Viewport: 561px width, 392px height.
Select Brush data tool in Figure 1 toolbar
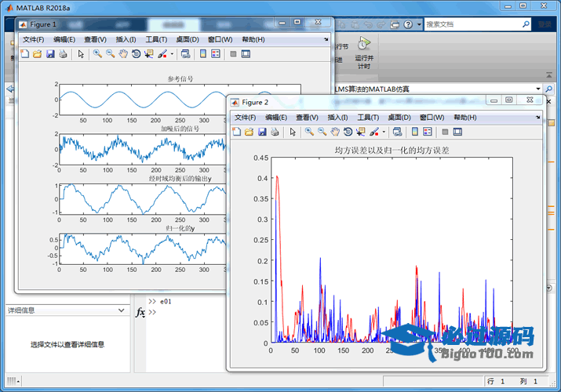pos(162,54)
